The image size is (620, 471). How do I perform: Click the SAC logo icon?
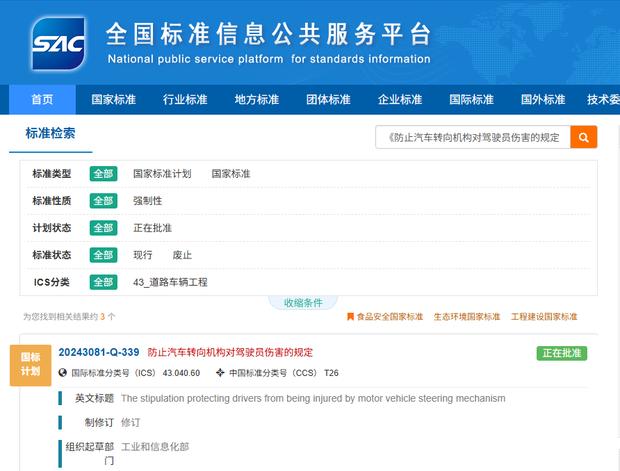(x=58, y=42)
